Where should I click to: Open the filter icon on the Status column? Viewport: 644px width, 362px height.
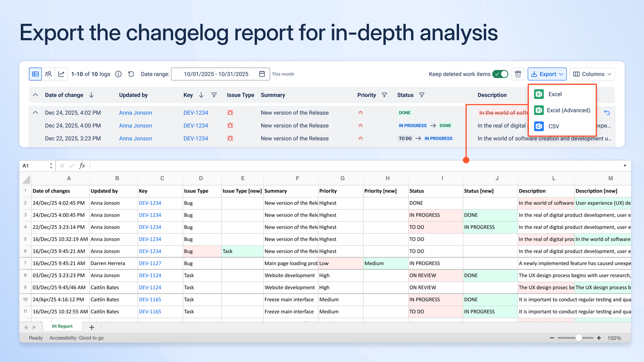(x=422, y=95)
